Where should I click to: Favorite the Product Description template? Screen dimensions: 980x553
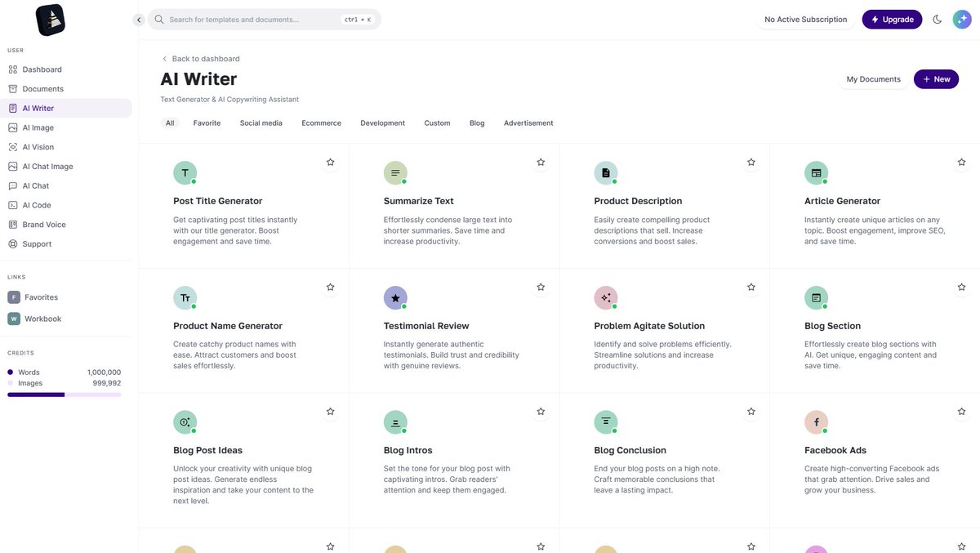751,163
